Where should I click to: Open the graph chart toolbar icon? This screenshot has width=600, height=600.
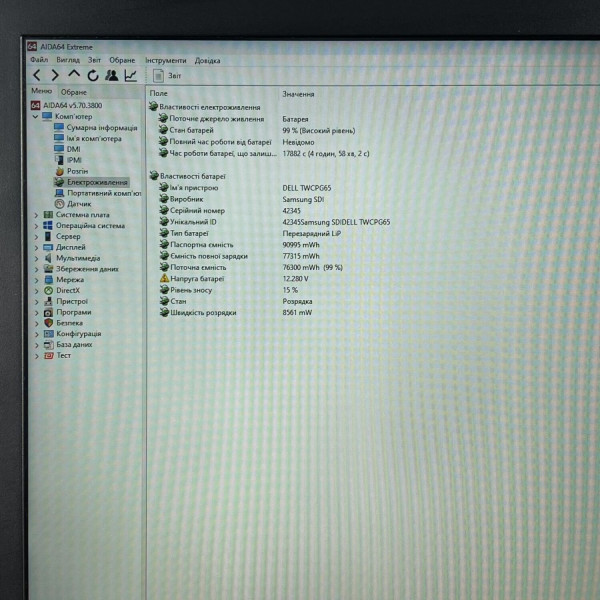click(131, 75)
